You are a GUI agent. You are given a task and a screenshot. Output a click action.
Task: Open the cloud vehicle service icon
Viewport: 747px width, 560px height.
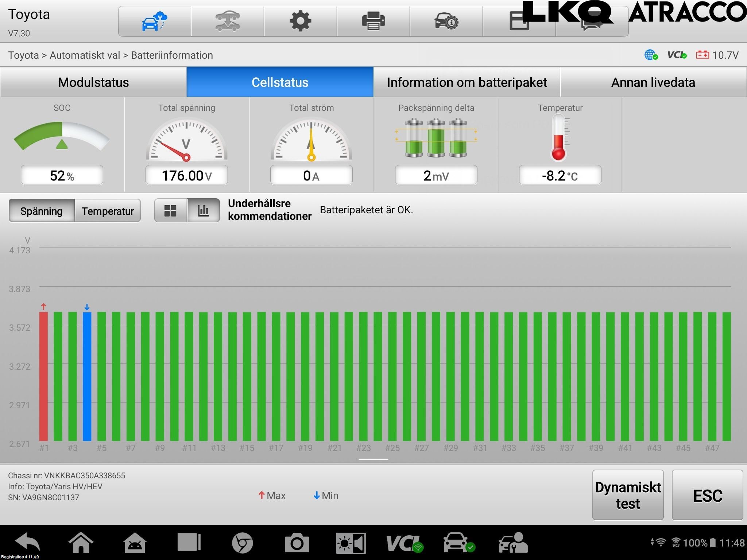[x=154, y=21]
